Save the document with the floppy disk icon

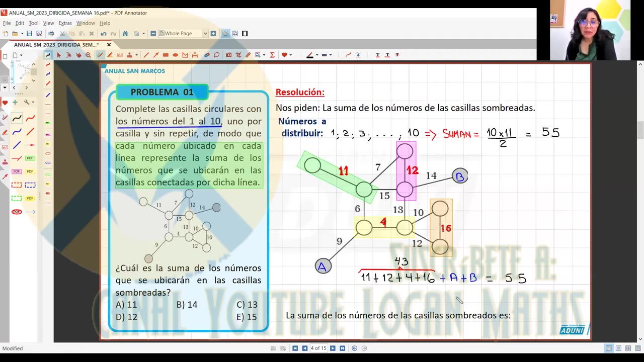click(x=29, y=34)
